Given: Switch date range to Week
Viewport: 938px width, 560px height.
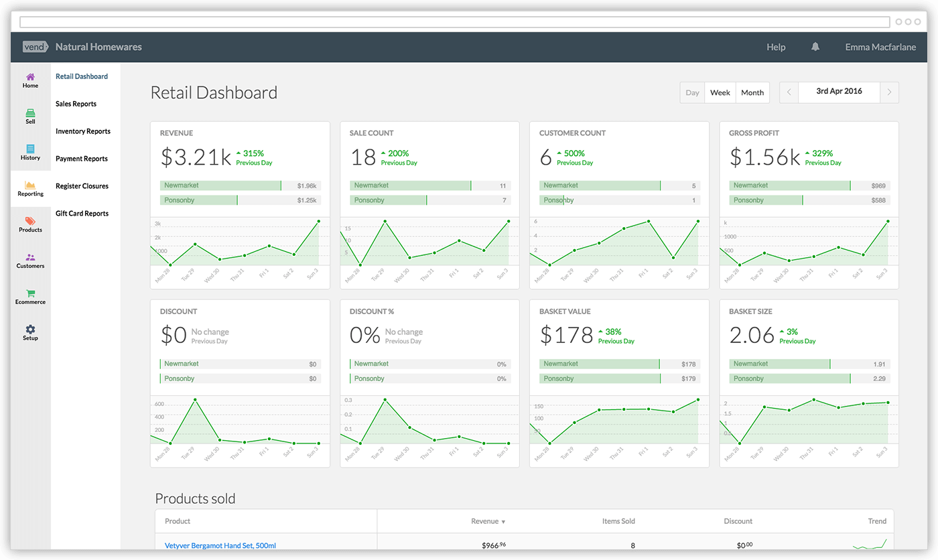Looking at the screenshot, I should tap(720, 92).
